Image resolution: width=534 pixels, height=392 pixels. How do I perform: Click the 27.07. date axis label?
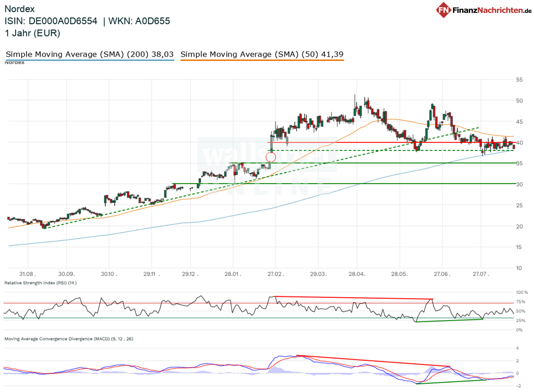pos(481,274)
